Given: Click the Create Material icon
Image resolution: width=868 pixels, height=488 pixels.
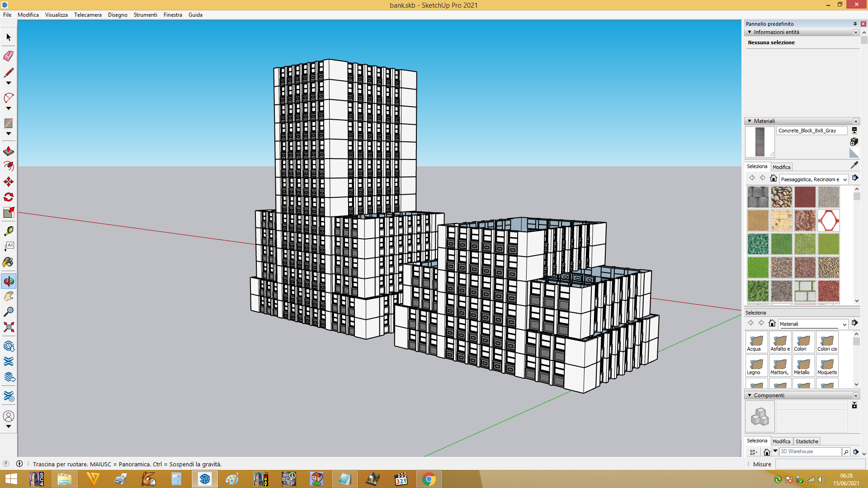Looking at the screenshot, I should [854, 142].
